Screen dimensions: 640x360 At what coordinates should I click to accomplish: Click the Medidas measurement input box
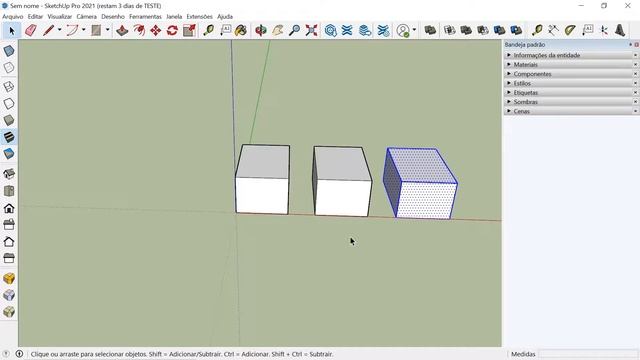pos(588,354)
